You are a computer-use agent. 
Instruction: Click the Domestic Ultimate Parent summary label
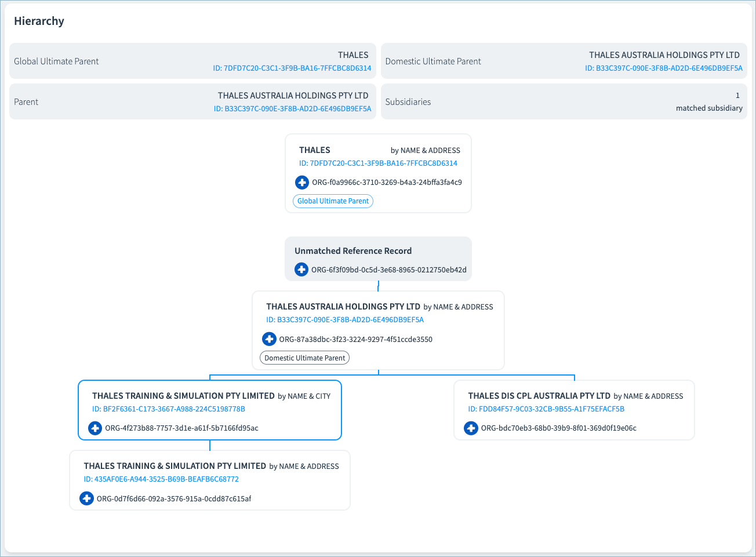click(x=433, y=61)
